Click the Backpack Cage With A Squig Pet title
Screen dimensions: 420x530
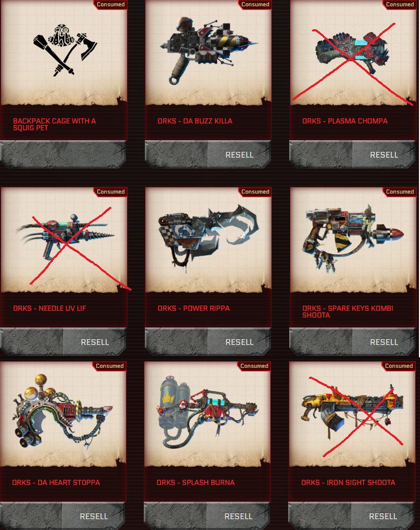click(x=54, y=125)
